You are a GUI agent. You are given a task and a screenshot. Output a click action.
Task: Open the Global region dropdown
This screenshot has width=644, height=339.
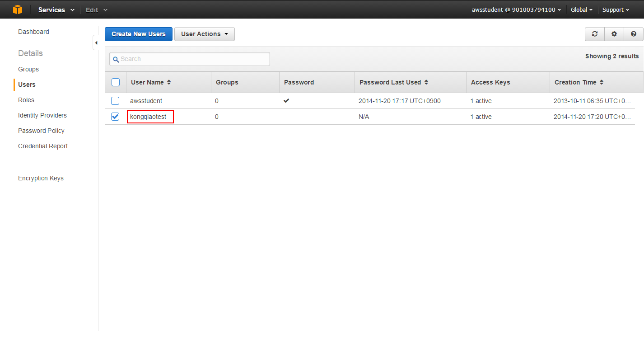(x=581, y=9)
